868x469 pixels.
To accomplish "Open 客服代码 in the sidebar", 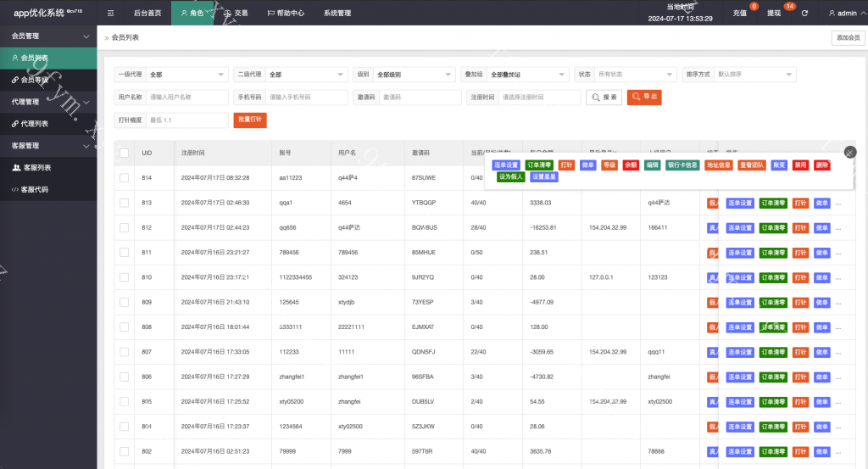I will coord(48,189).
